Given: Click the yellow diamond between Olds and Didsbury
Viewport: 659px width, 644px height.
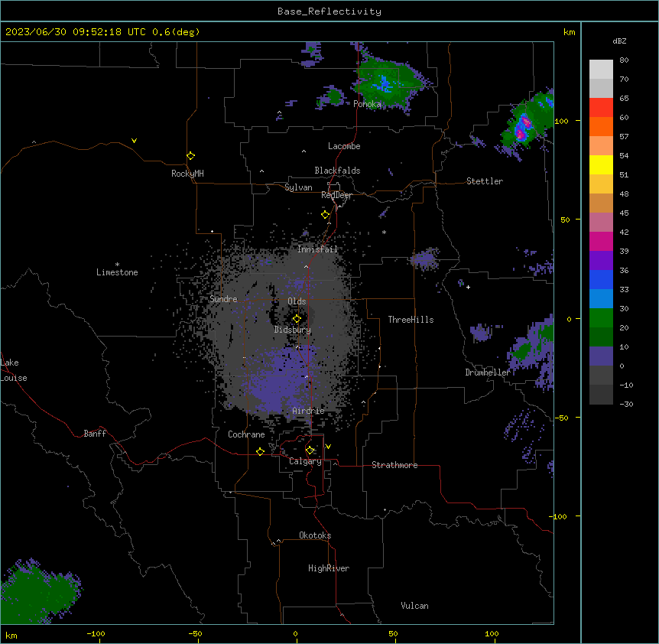Looking at the screenshot, I should coord(297,319).
